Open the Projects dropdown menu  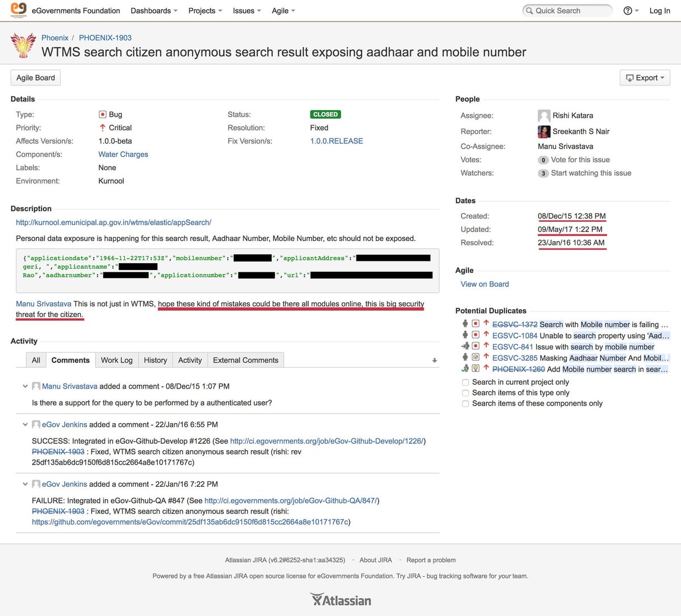click(x=205, y=11)
